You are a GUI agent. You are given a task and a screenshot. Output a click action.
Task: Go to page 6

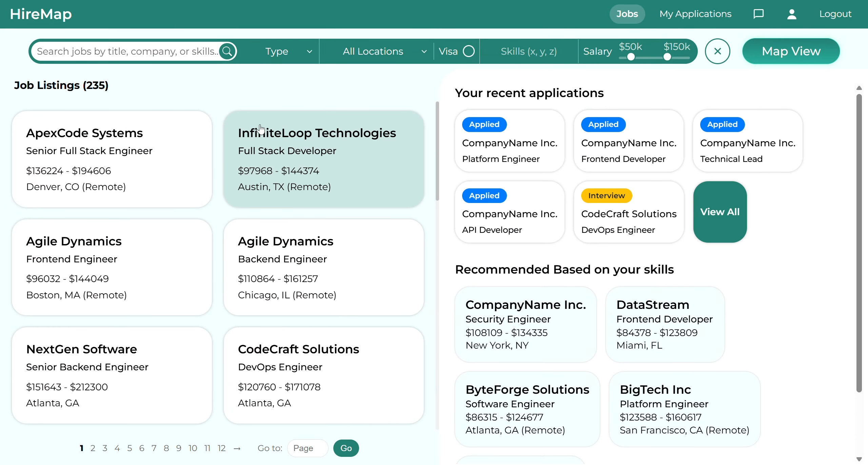click(x=142, y=448)
